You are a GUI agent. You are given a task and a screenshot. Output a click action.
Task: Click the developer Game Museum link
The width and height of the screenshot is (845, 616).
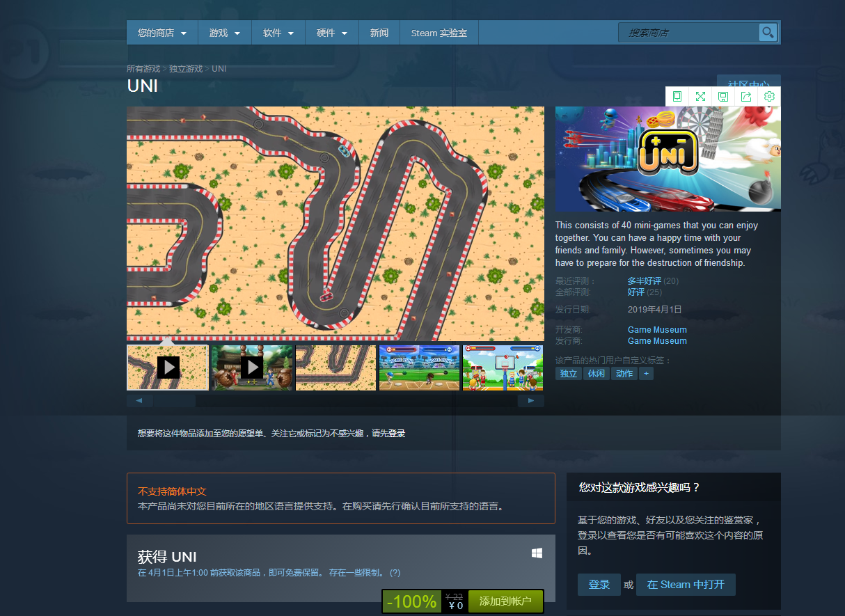point(657,330)
